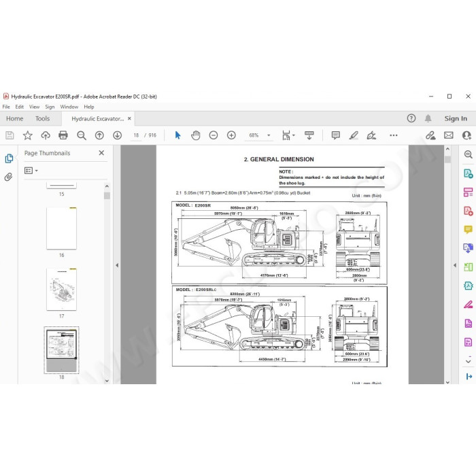Viewport: 476px width, 476px height.
Task: Open the attachments paperclip panel
Action: [x=8, y=177]
